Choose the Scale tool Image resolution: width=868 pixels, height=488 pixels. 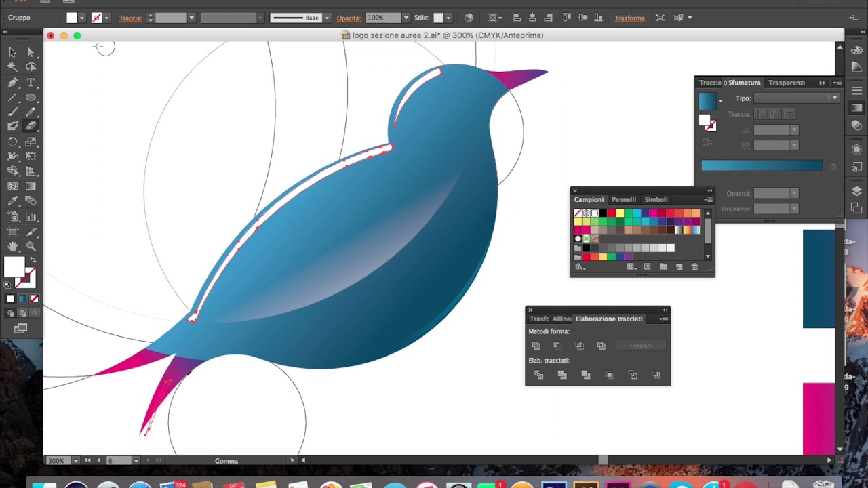coord(31,142)
